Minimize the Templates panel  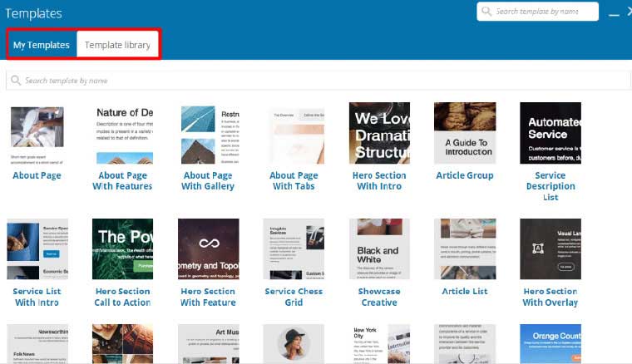(x=614, y=13)
